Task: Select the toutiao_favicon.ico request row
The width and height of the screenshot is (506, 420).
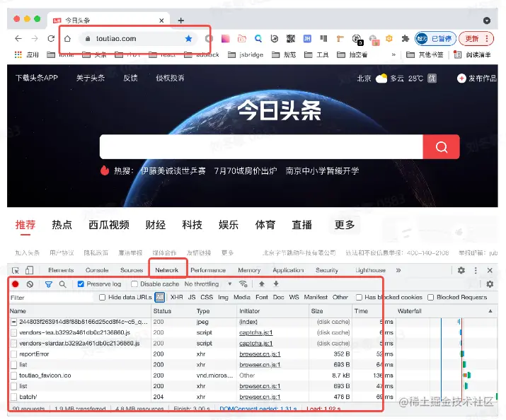Action: pyautogui.click(x=202, y=375)
